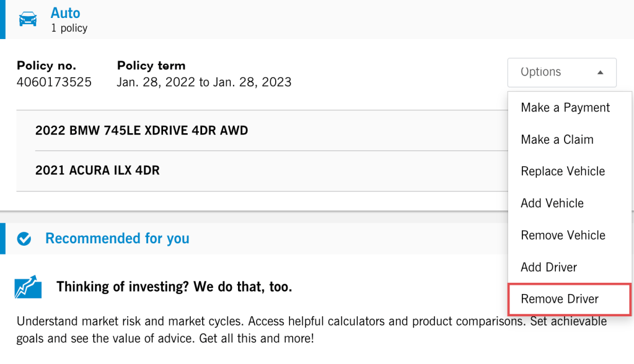This screenshot has height=364, width=634.
Task: Select Make a Payment option
Action: [x=565, y=107]
